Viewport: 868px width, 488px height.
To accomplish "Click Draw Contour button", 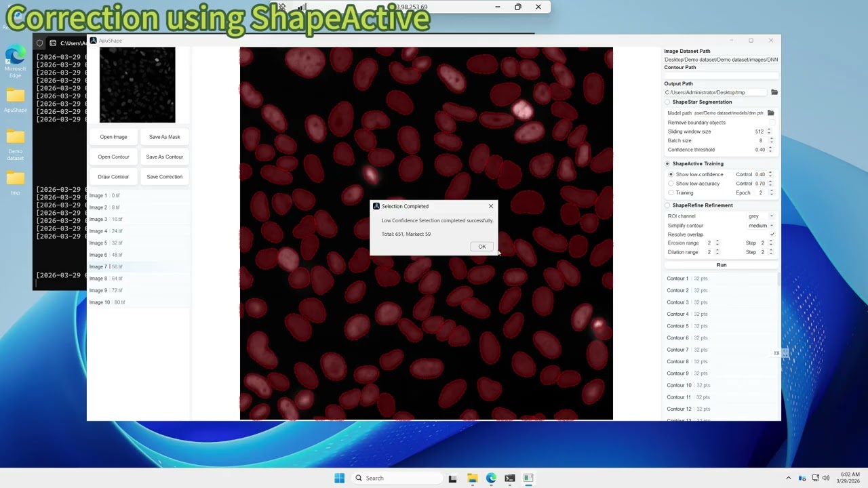I will click(113, 177).
